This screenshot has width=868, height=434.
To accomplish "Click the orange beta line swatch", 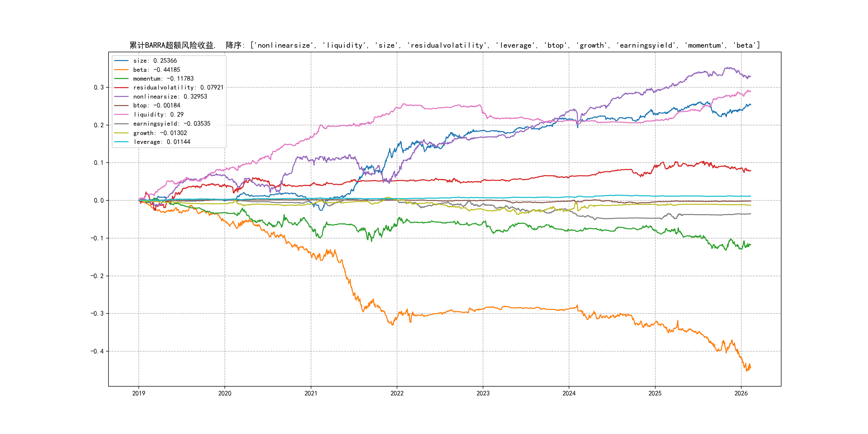I will 121,70.
